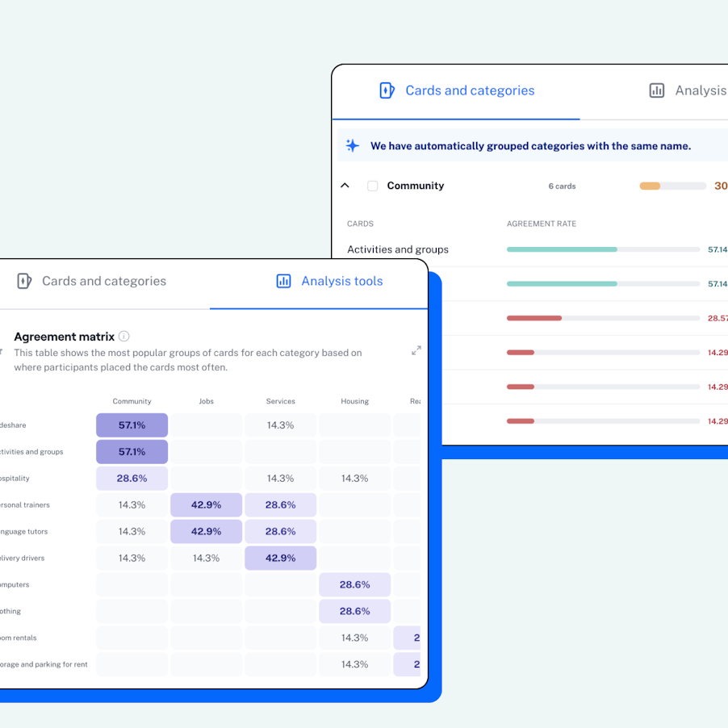Viewport: 728px width, 728px height.
Task: Expand Agreement matrix using the diagonal arrows icon
Action: pos(416,350)
